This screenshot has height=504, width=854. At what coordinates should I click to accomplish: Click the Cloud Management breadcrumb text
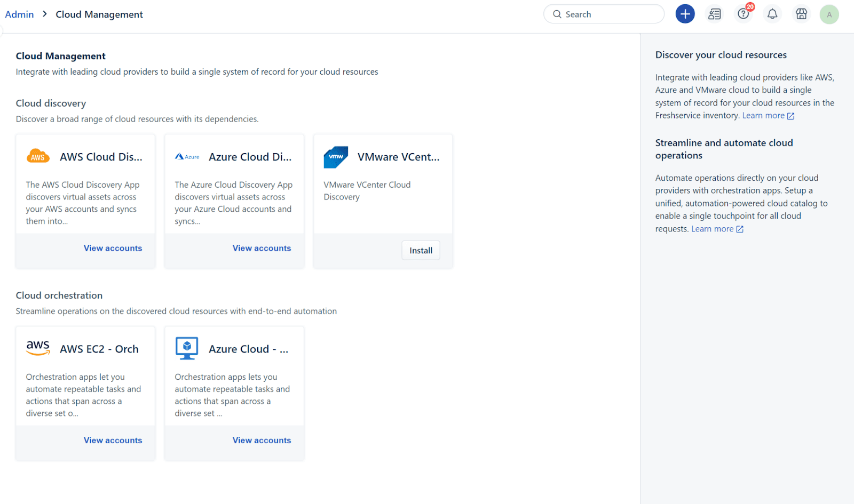[99, 14]
